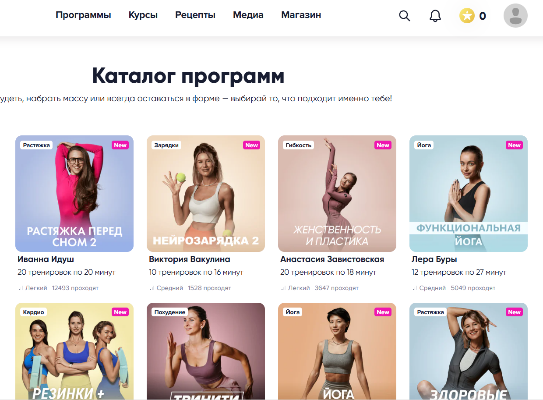Navigate to the Медиа section
Image resolution: width=543 pixels, height=400 pixels.
click(248, 15)
